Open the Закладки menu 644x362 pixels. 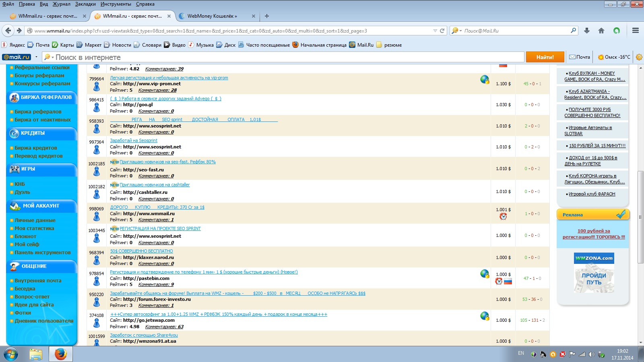(x=85, y=4)
